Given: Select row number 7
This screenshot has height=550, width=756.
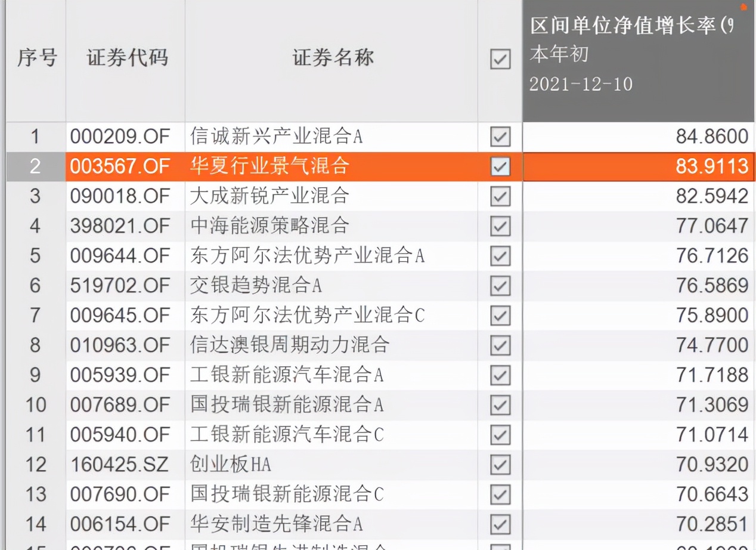Looking at the screenshot, I should 35,316.
